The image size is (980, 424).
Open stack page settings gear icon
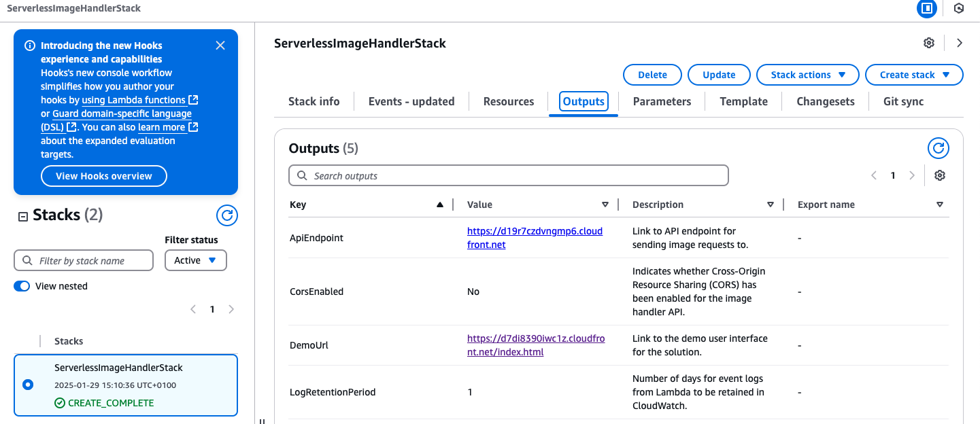[x=929, y=43]
